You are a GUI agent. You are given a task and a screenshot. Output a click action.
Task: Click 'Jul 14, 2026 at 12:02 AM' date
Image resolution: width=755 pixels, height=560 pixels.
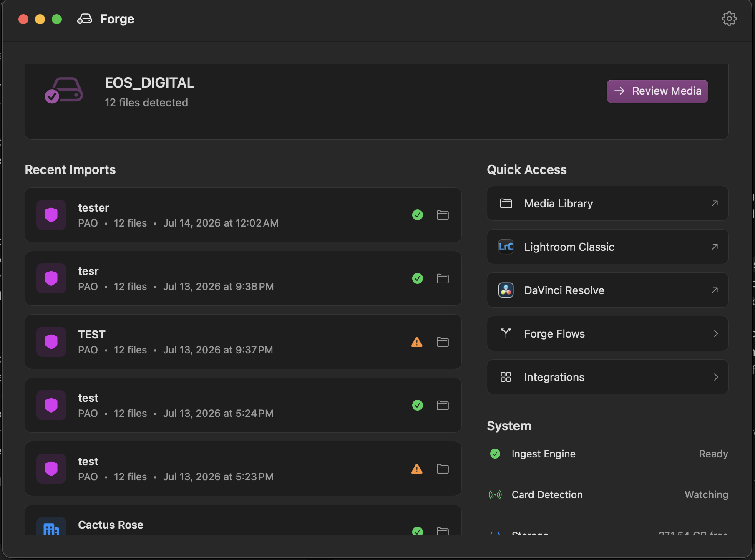pyautogui.click(x=221, y=223)
